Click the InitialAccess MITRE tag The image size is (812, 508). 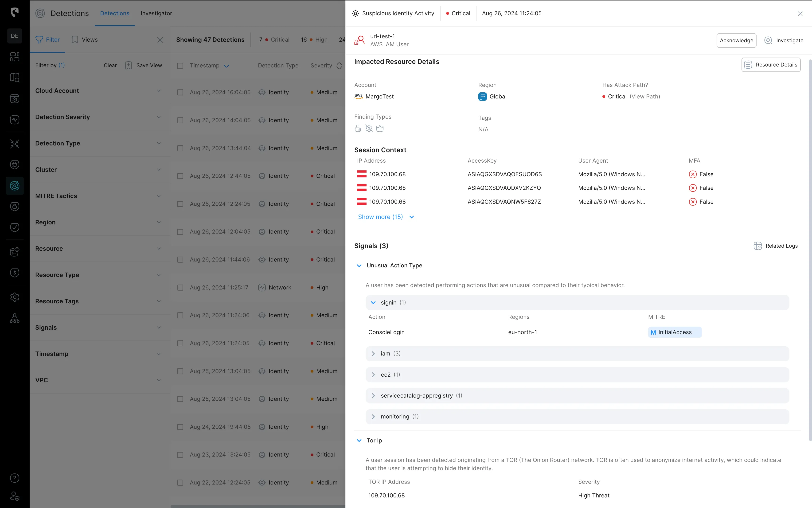click(x=675, y=332)
